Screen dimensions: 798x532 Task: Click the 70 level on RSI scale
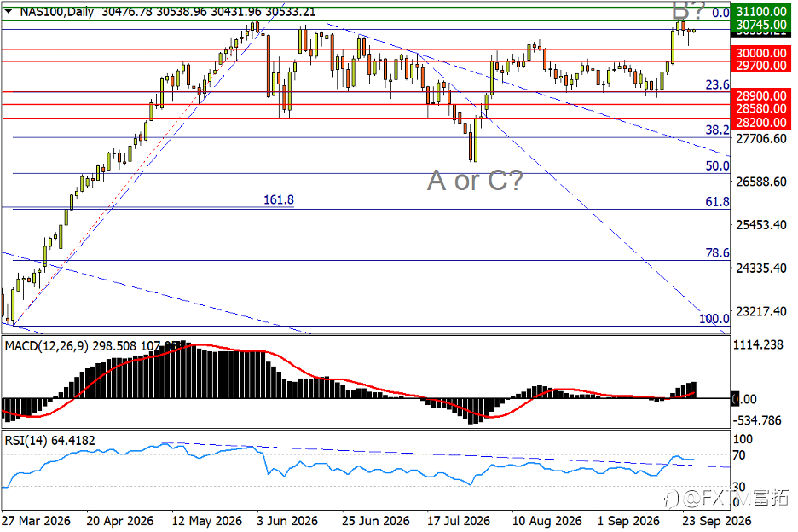738,455
